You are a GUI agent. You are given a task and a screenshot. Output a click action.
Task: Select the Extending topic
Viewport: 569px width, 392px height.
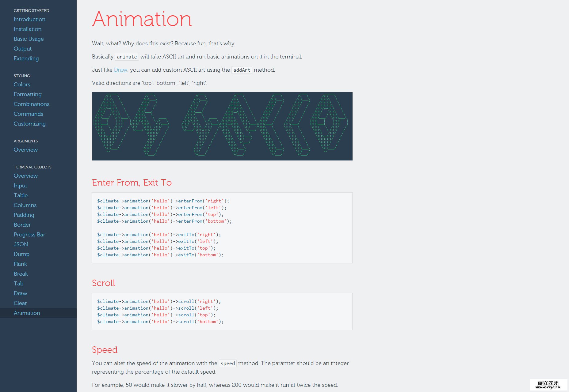26,58
